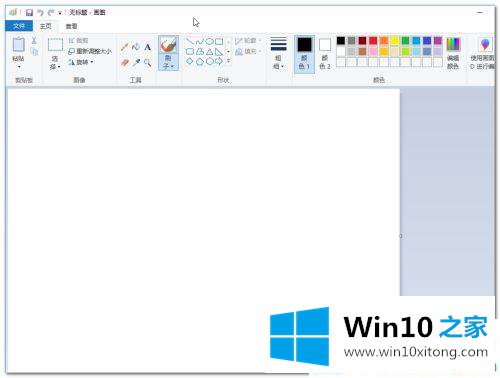The height and width of the screenshot is (378, 500).
Task: Open the blue 文件 (File) menu
Action: (19, 26)
